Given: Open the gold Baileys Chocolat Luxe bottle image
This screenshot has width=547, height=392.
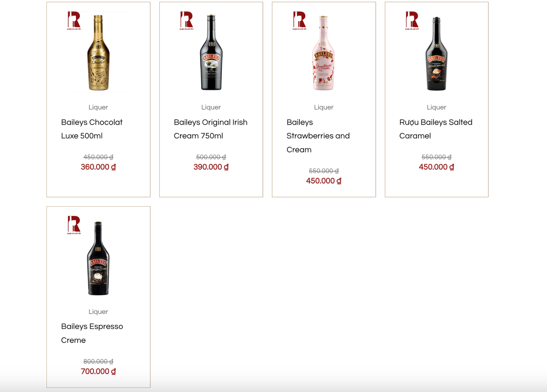Looking at the screenshot, I should (x=98, y=52).
